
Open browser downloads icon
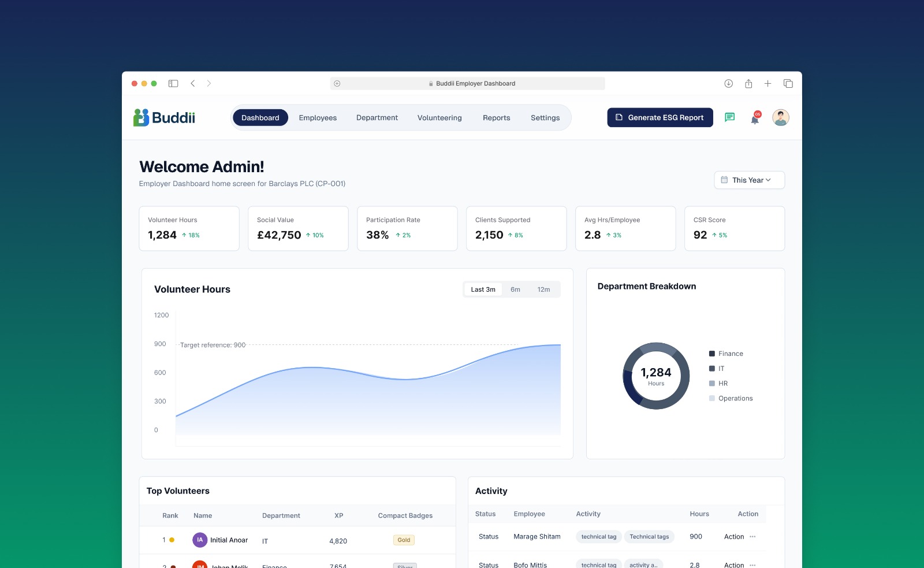pyautogui.click(x=729, y=83)
